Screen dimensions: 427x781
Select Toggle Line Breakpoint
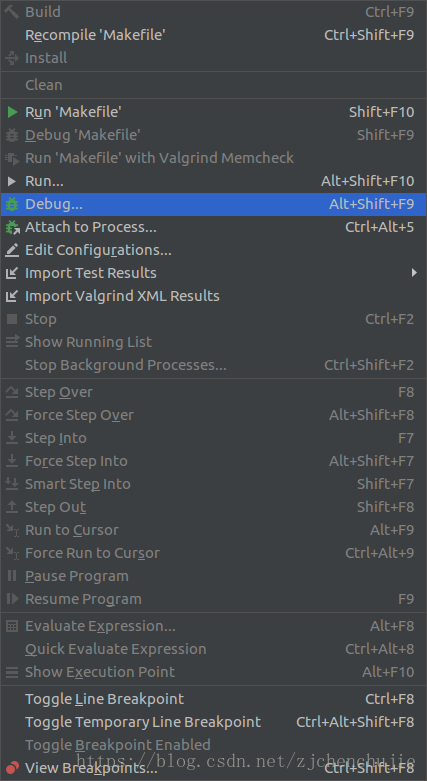click(213, 699)
